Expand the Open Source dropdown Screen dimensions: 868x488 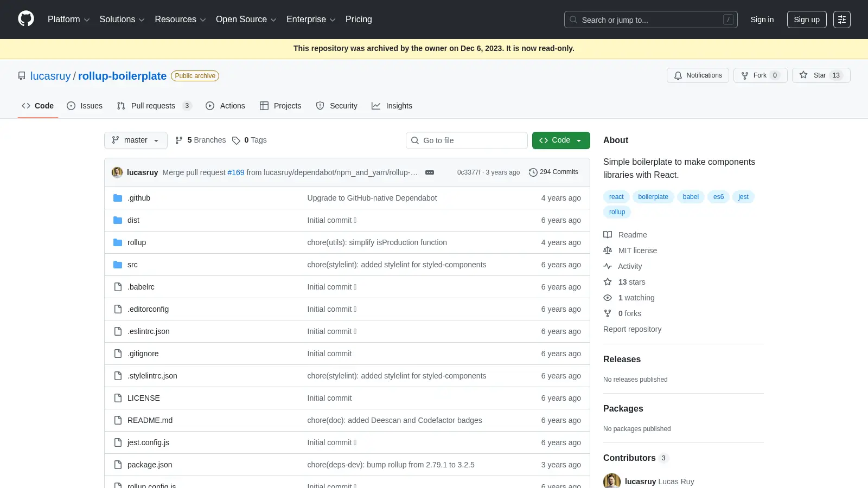pyautogui.click(x=246, y=20)
